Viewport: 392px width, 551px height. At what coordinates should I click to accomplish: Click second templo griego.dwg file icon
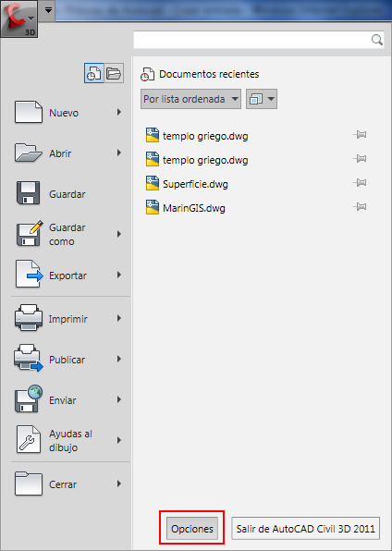pyautogui.click(x=153, y=159)
